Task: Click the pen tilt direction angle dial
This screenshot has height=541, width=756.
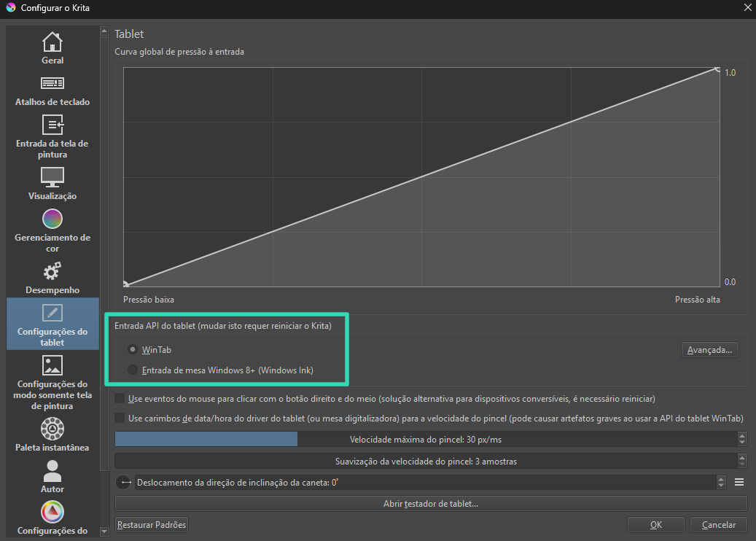Action: tap(124, 482)
